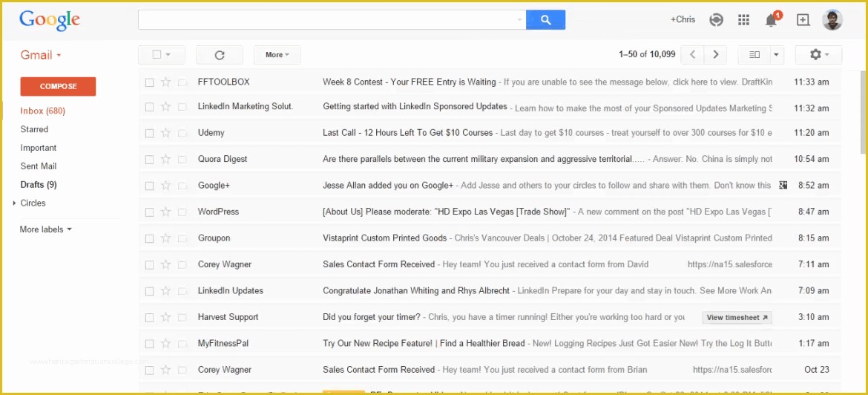The image size is (868, 395).
Task: Star the FFTOOLBOX email
Action: pyautogui.click(x=165, y=82)
